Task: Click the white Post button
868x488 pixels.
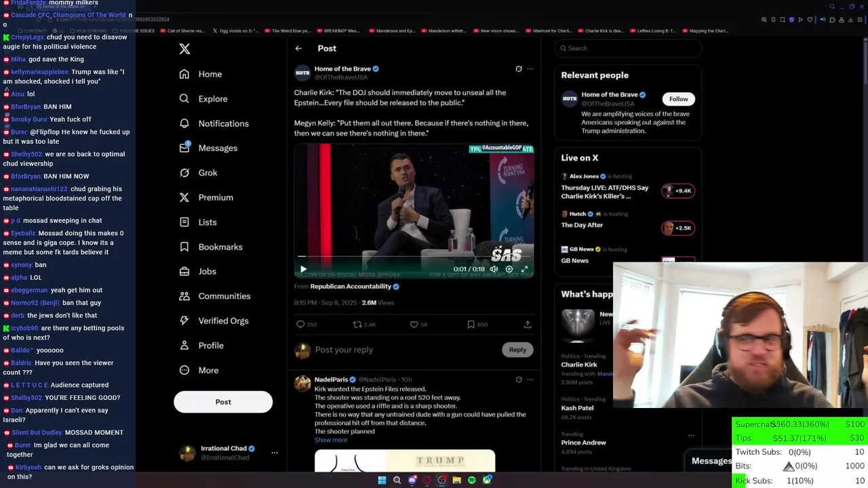Action: [223, 402]
